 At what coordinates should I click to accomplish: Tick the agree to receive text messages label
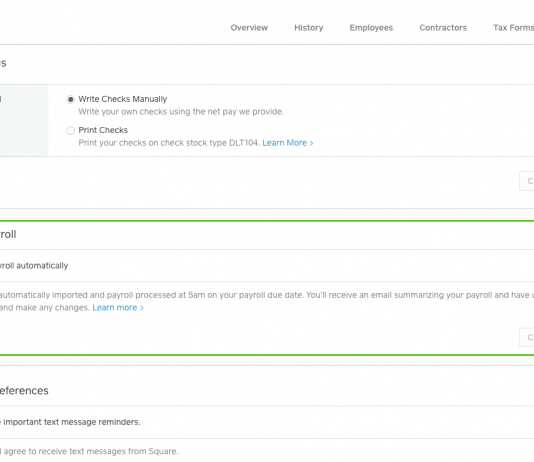(89, 451)
